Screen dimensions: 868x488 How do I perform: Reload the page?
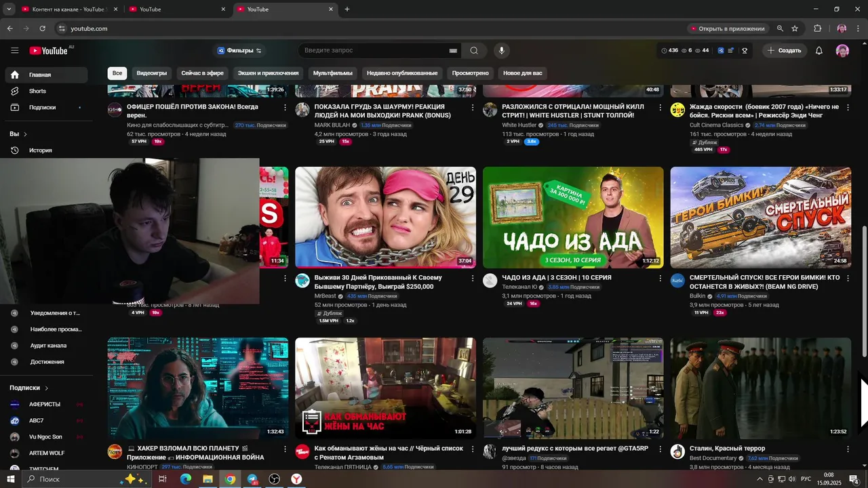[42, 28]
